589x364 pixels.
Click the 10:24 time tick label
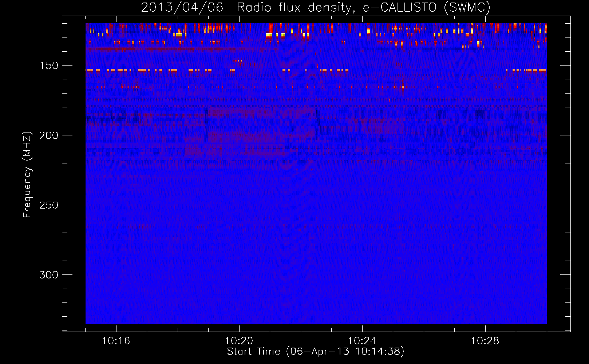(x=362, y=341)
